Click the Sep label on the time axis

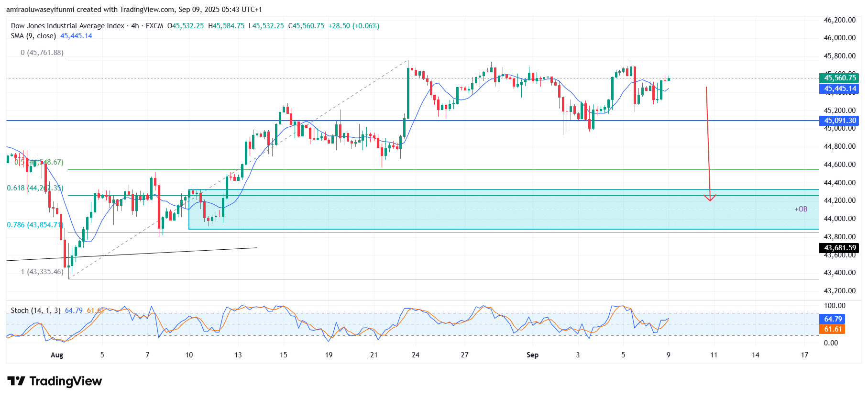(532, 355)
